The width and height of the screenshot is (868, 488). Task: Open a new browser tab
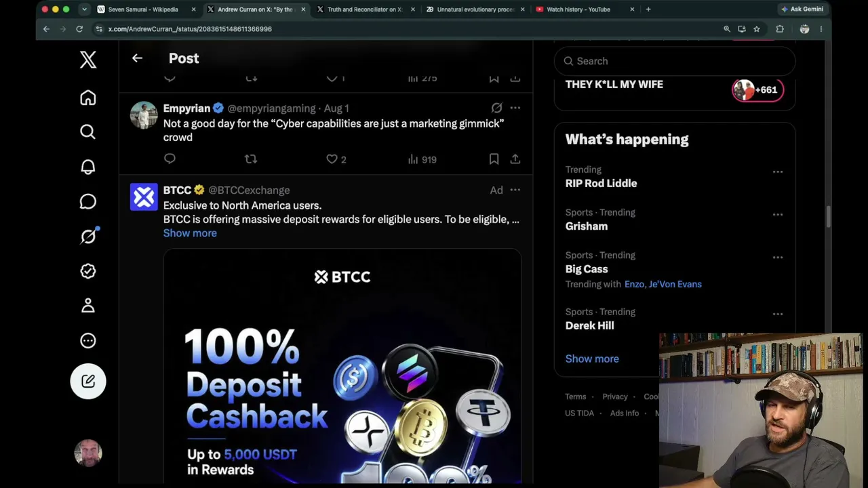tap(648, 9)
